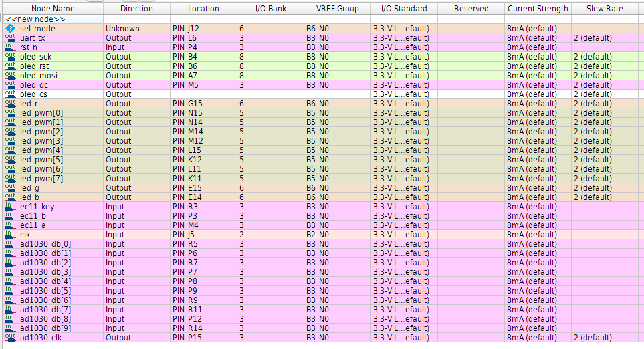
Task: Click the Location column header
Action: point(203,9)
